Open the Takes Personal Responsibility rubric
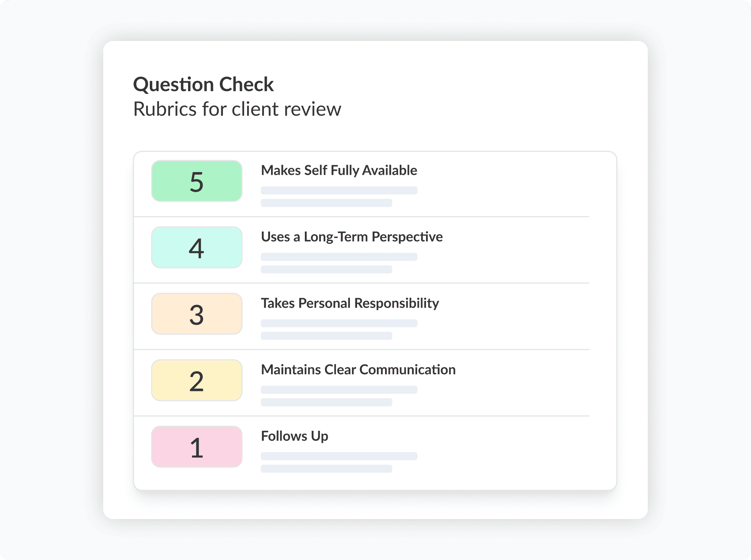The image size is (751, 560). (350, 303)
